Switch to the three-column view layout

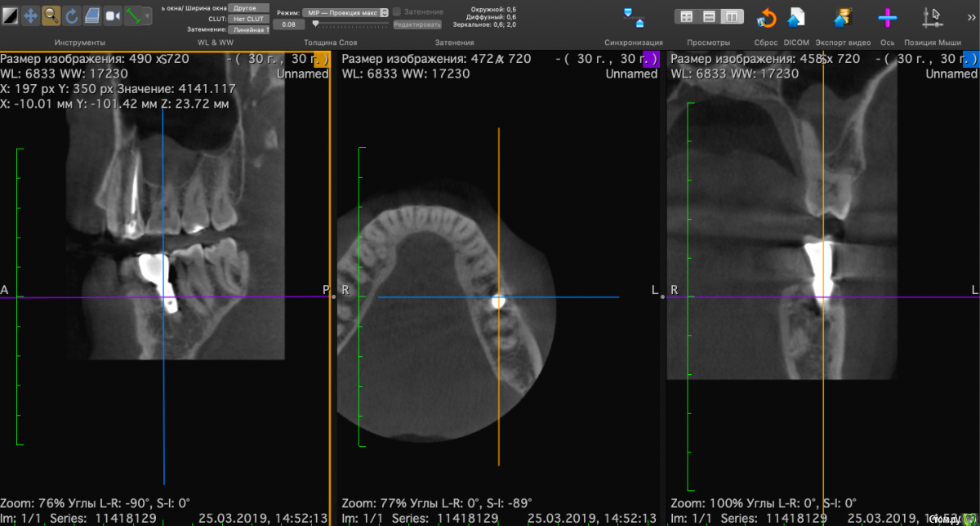tap(732, 16)
